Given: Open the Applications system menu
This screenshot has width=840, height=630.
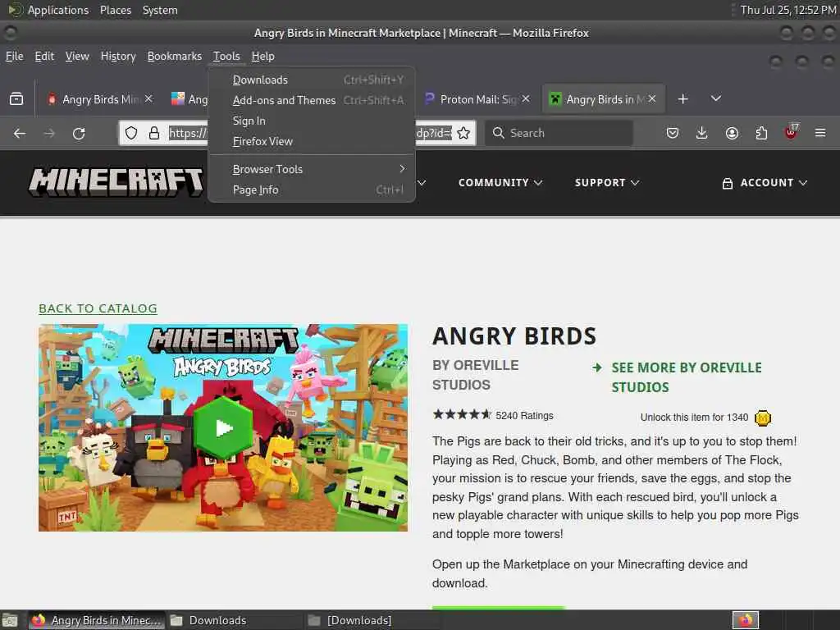Looking at the screenshot, I should pyautogui.click(x=58, y=10).
